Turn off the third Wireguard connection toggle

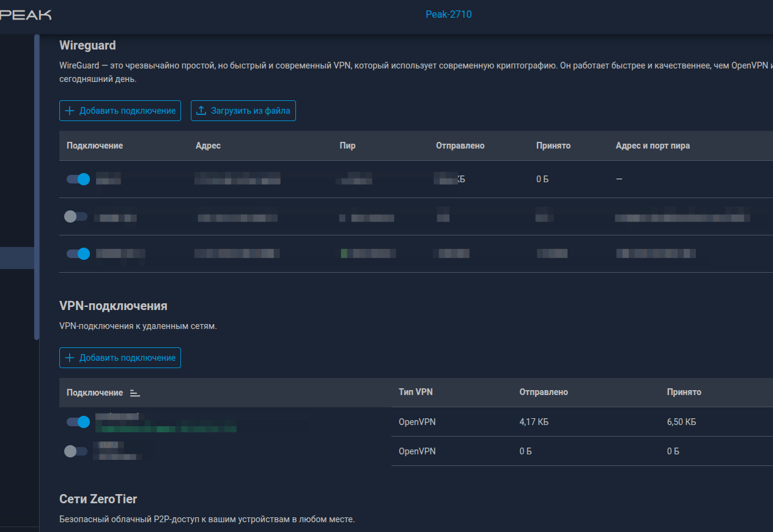(x=78, y=254)
